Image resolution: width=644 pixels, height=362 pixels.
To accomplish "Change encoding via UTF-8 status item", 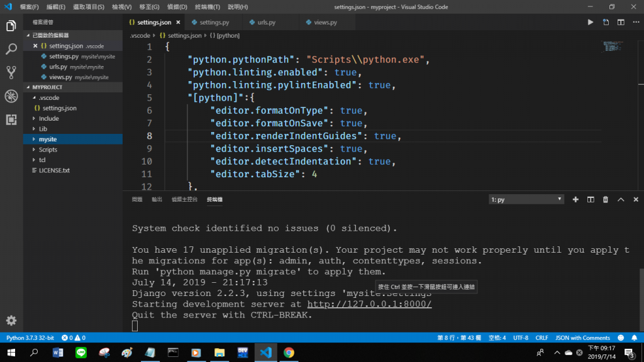I will pos(521,337).
